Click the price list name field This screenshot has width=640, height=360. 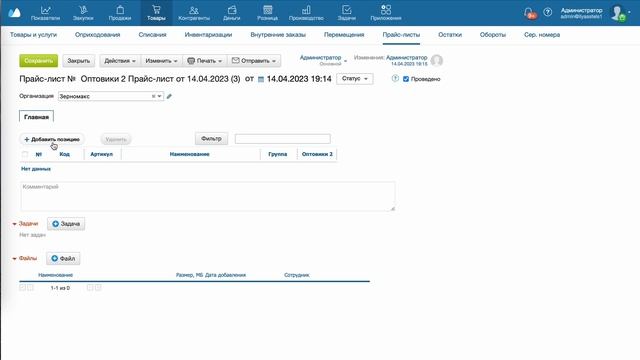point(160,79)
